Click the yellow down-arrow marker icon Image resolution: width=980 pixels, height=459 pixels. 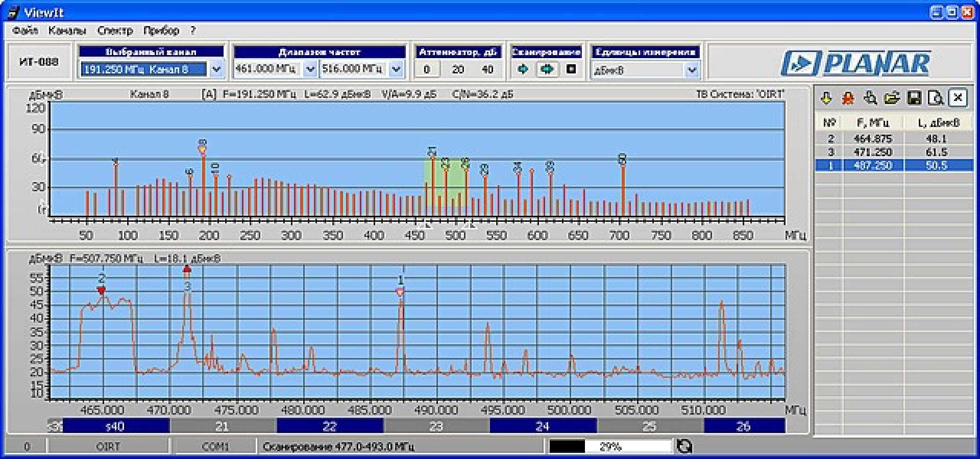coord(826,98)
